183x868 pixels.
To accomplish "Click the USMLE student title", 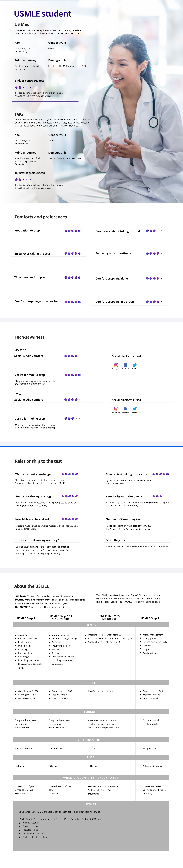I will 43,14.
